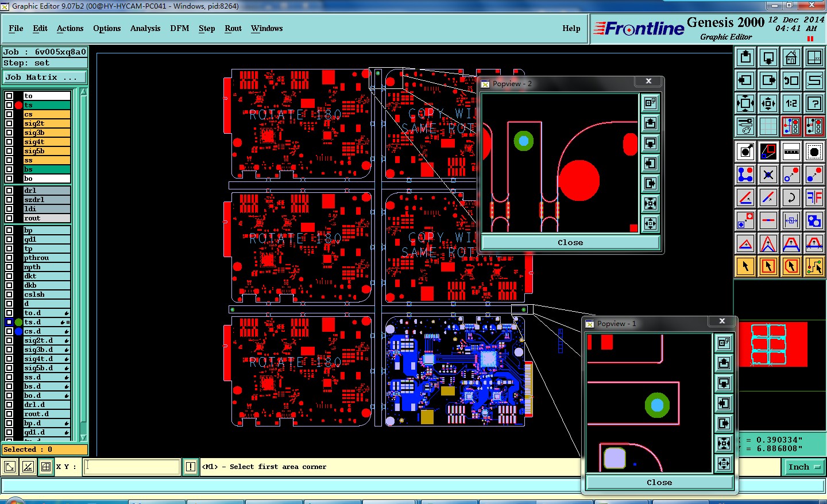827x504 pixels.
Task: Select the sig5b layer row
Action: click(x=47, y=151)
